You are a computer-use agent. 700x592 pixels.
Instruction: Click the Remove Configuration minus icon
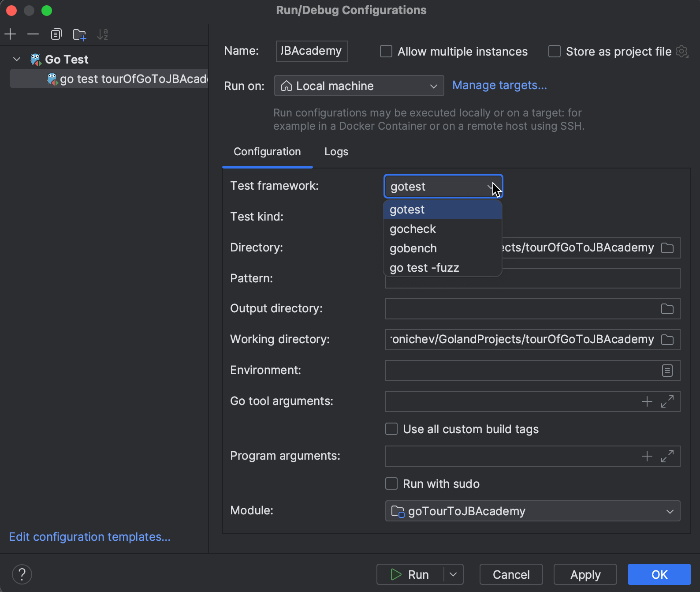[x=33, y=34]
